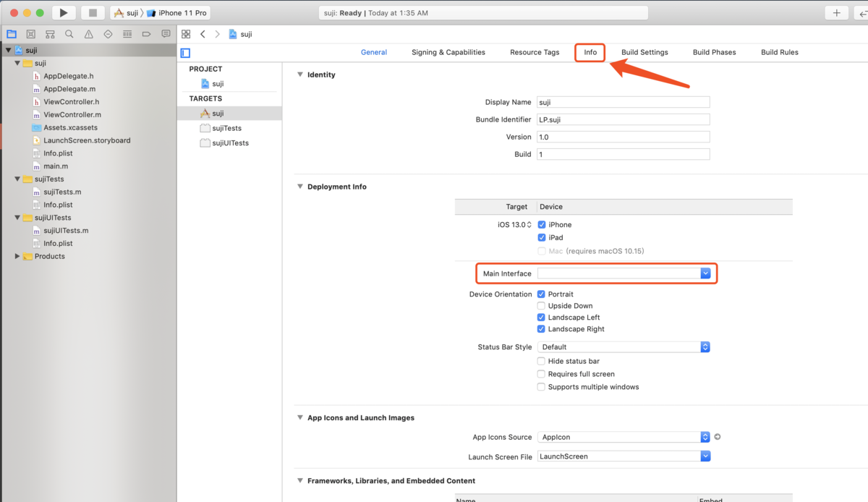
Task: Click the Library plus button in toolbar
Action: [837, 13]
